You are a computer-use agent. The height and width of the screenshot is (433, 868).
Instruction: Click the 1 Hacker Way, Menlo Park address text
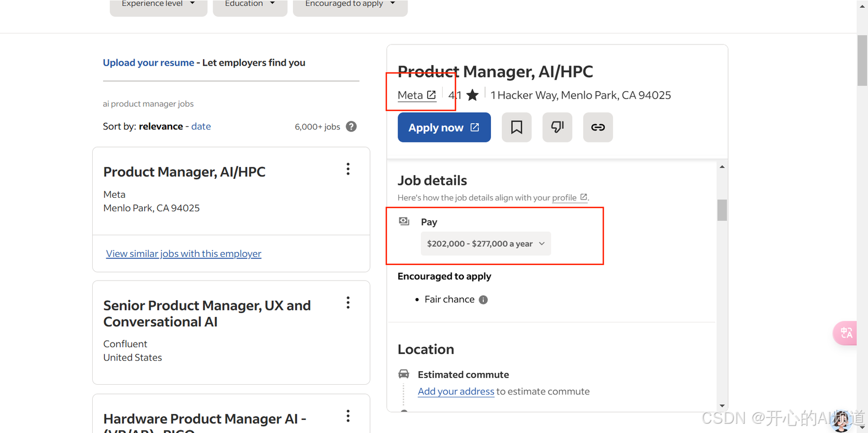coord(581,95)
